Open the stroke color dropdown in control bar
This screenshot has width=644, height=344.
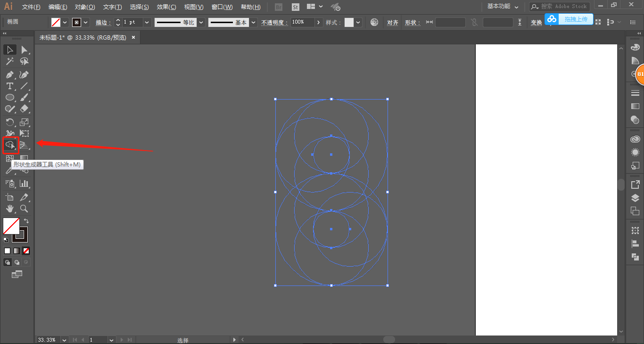coord(86,22)
